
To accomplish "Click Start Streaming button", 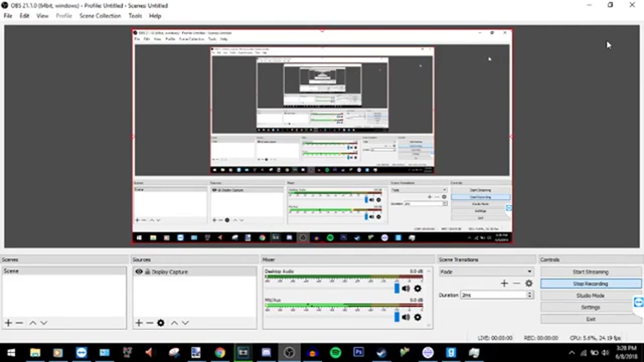I will coord(591,272).
